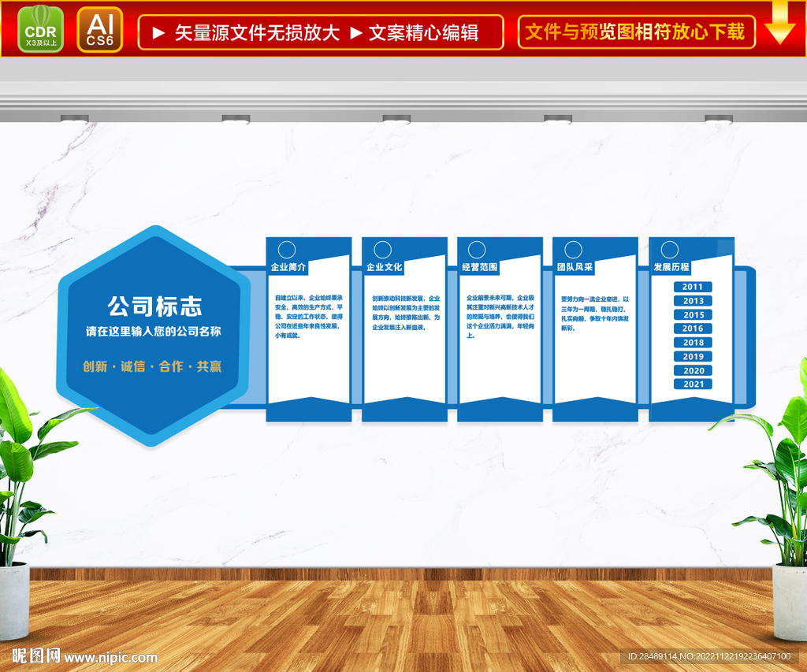The height and width of the screenshot is (672, 807).
Task: Select the 2020 year badge
Action: coord(693,370)
